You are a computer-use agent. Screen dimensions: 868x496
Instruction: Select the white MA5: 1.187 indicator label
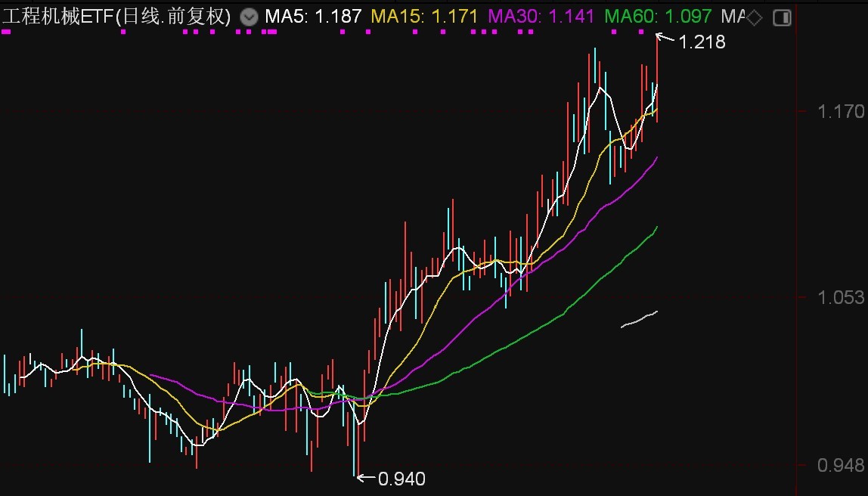(x=312, y=17)
